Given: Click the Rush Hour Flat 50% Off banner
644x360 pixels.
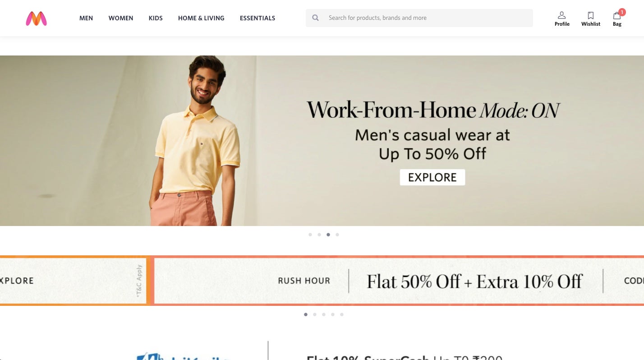Looking at the screenshot, I should [398, 281].
